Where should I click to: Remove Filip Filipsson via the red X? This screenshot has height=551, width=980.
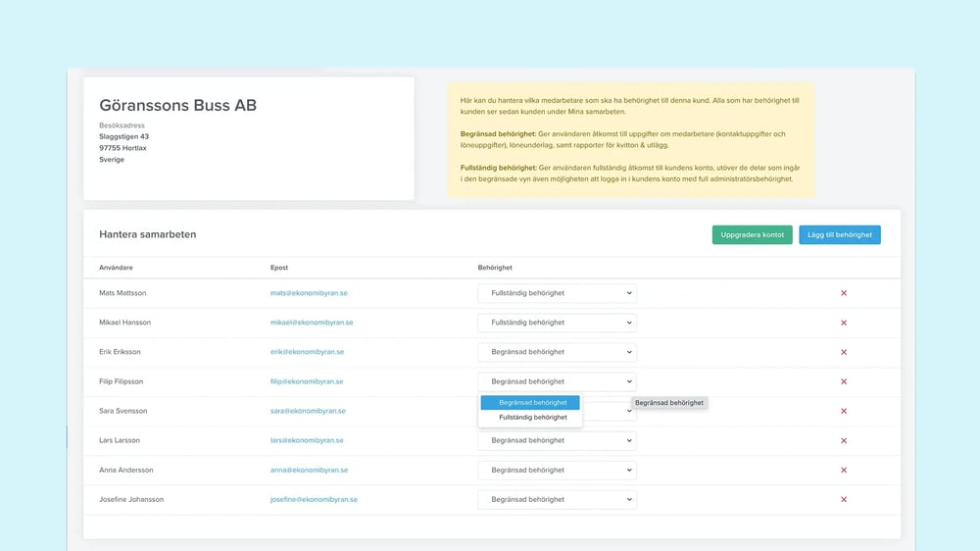844,381
